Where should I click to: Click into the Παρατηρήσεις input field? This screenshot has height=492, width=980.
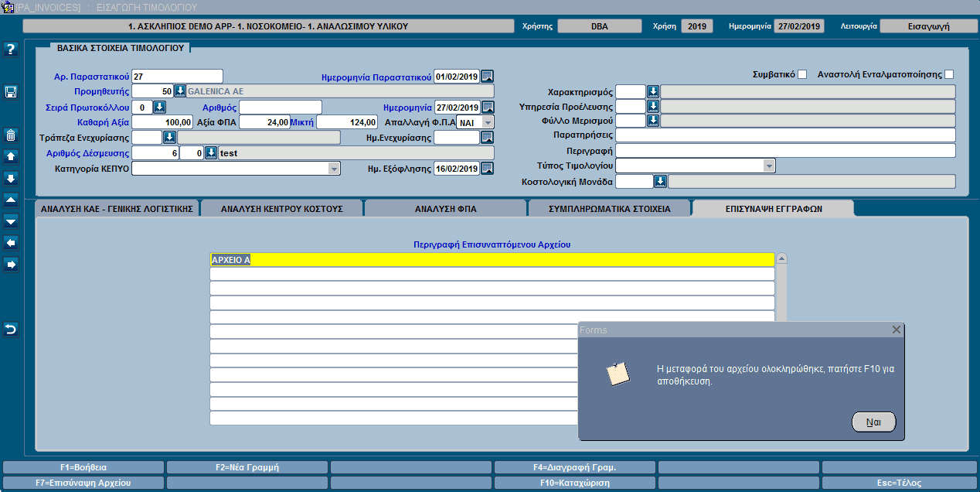pos(785,135)
